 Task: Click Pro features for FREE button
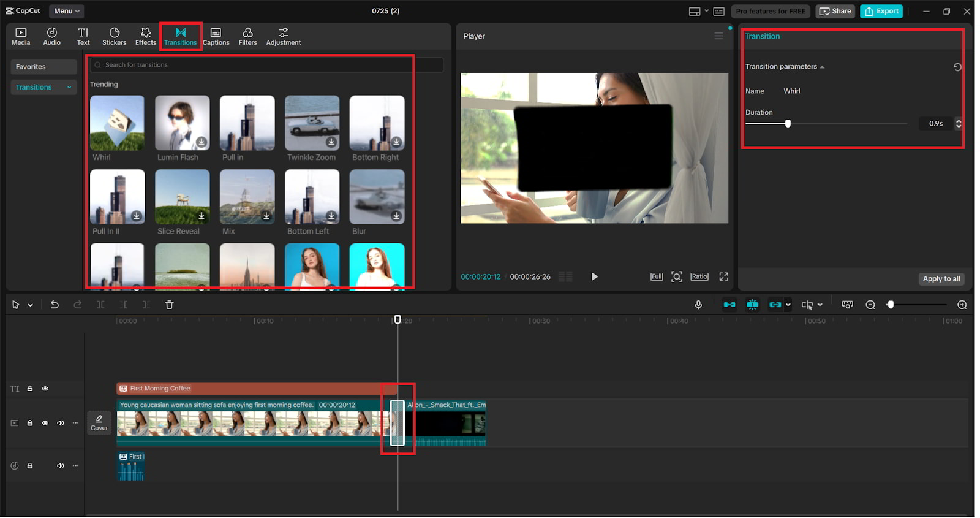click(x=771, y=11)
